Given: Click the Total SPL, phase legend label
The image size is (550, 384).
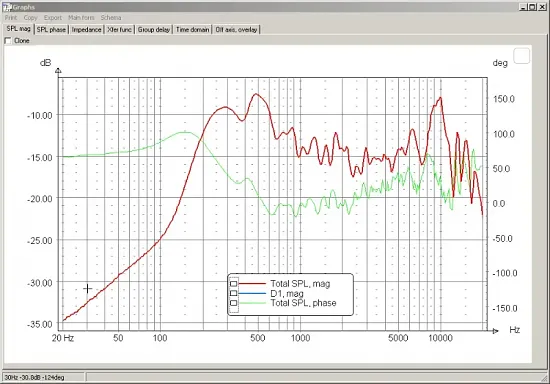Looking at the screenshot, I should click(x=303, y=303).
